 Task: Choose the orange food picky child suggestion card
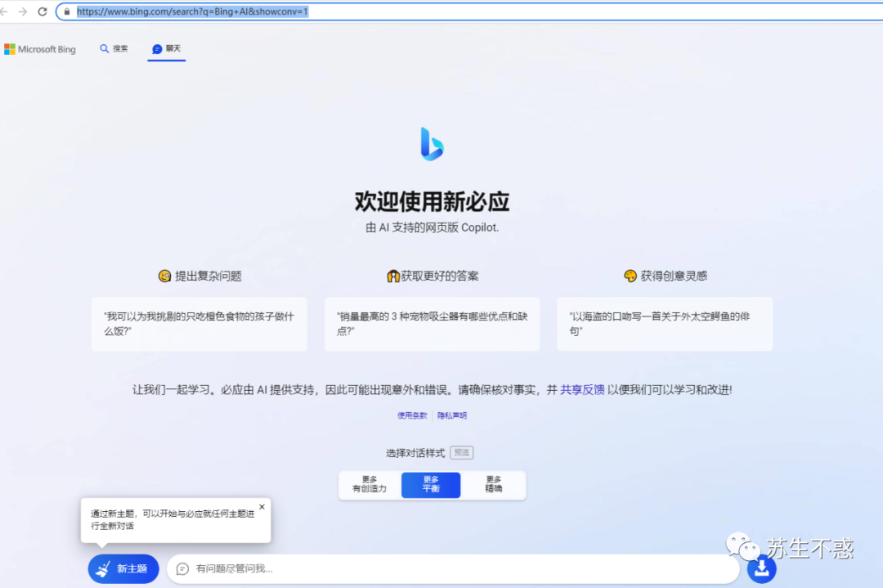tap(199, 324)
